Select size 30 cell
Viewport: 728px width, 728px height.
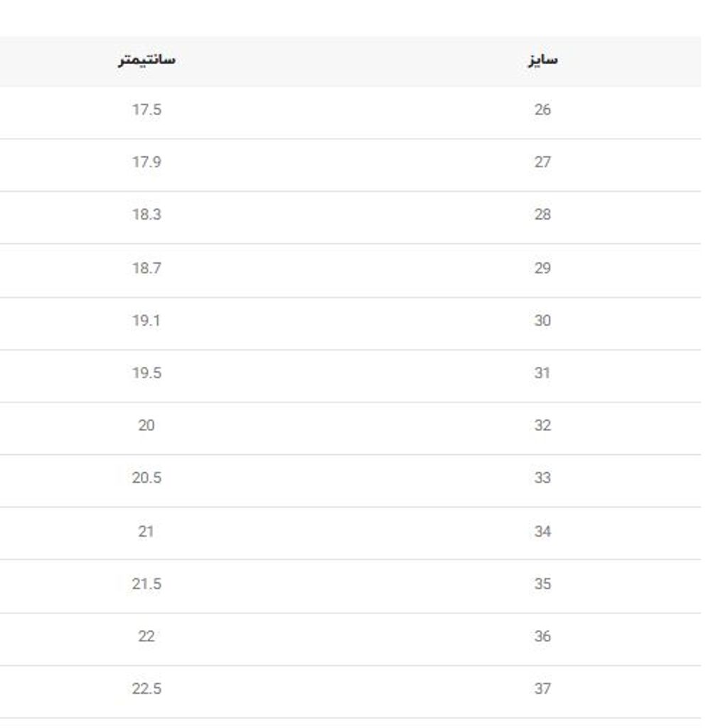(x=542, y=321)
